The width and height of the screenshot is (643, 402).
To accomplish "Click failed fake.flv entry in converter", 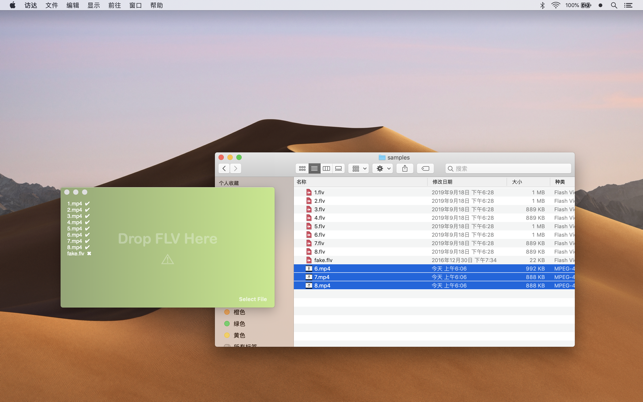I will [79, 254].
